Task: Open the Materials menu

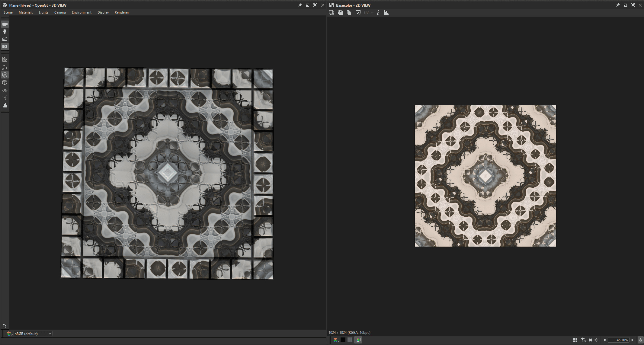Action: 26,12
